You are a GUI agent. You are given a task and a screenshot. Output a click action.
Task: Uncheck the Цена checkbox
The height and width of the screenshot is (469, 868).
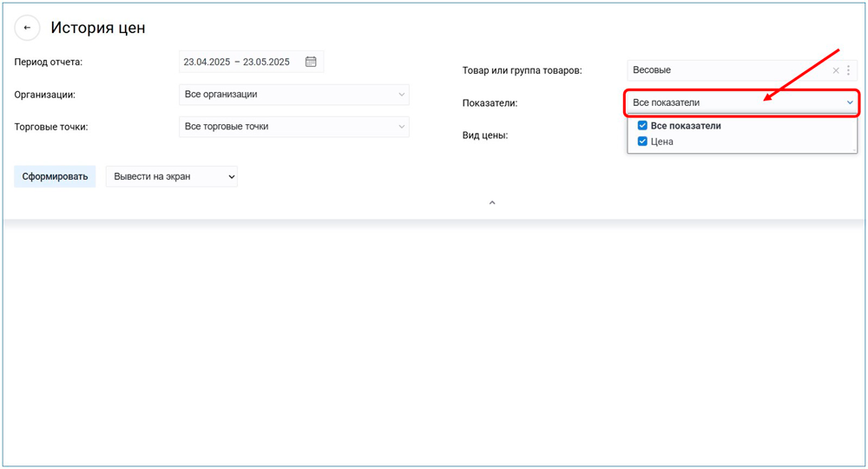click(642, 142)
